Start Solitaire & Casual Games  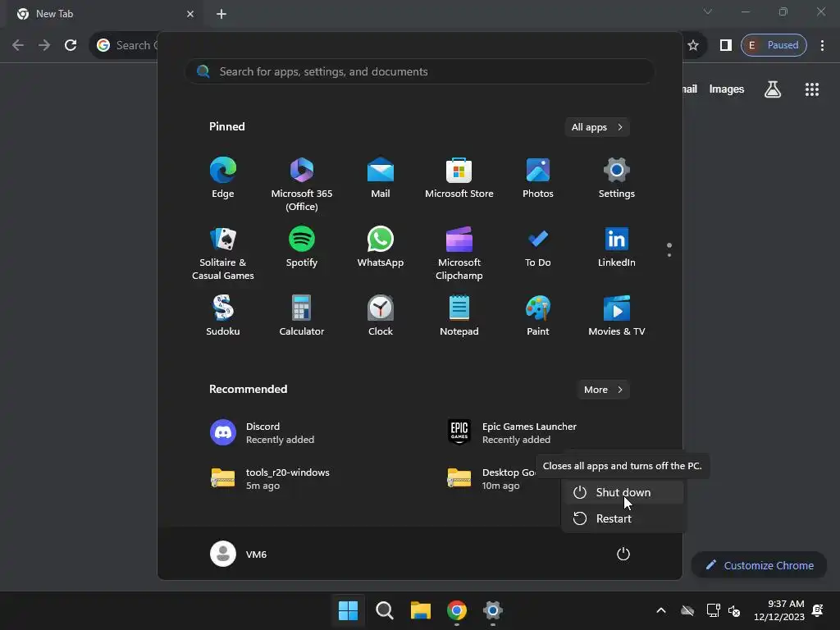tap(223, 253)
